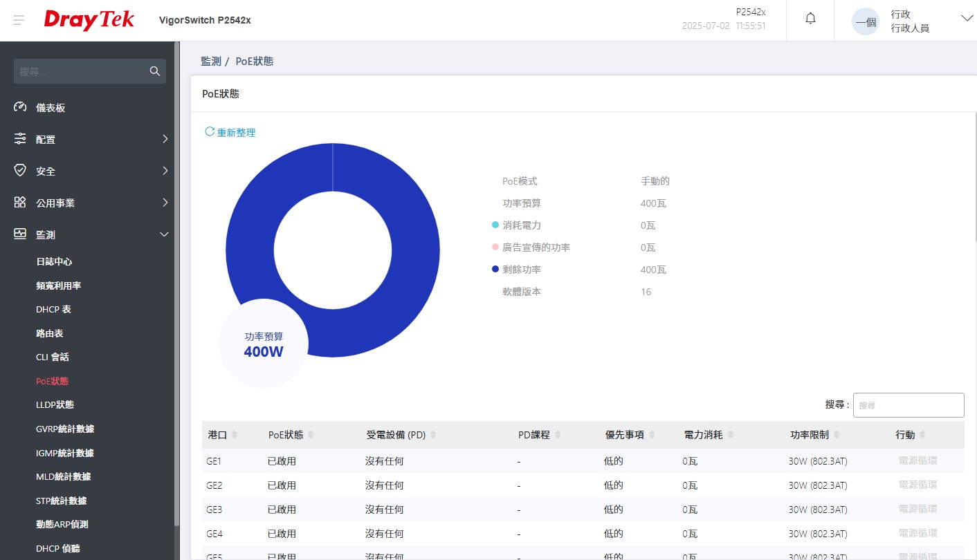Click the 公用事業 utilities grid icon
This screenshot has height=560, width=977.
[20, 203]
